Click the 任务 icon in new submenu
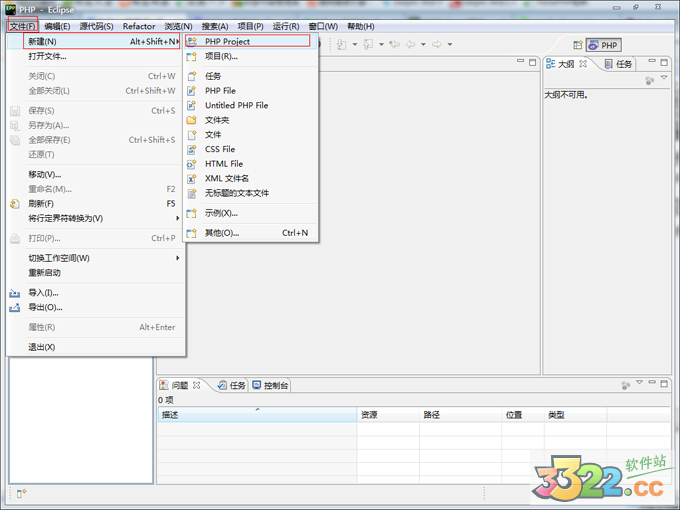680x510 pixels. point(191,76)
